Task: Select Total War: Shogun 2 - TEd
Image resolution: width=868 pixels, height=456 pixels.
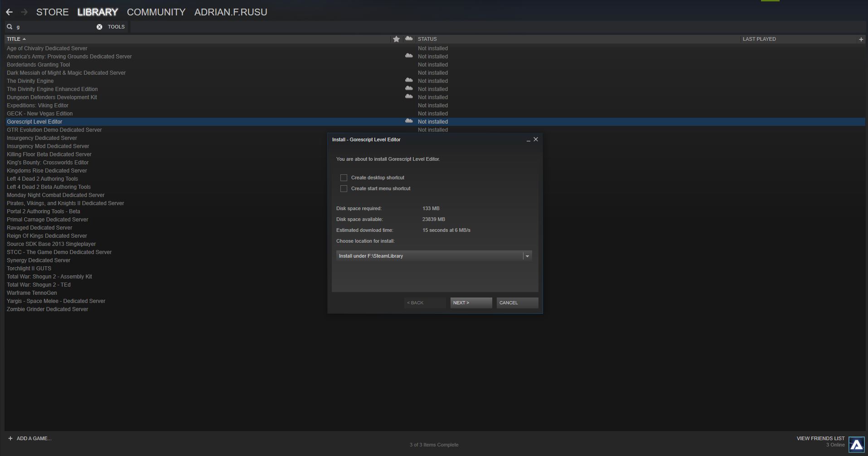Action: point(39,285)
